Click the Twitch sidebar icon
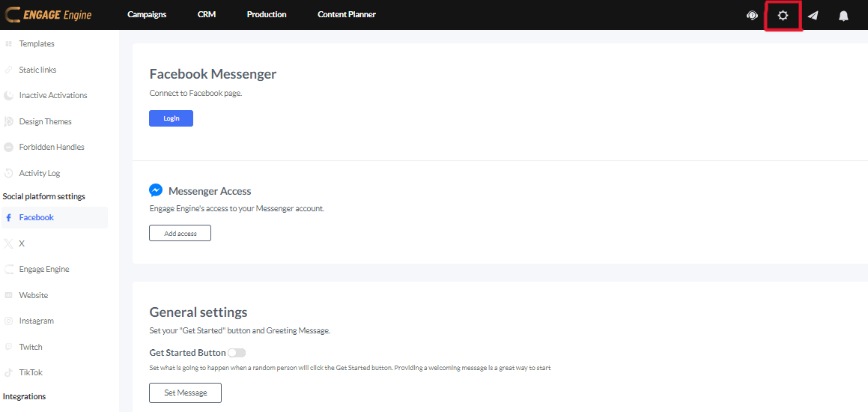Screen dimensions: 868x412 [8, 347]
